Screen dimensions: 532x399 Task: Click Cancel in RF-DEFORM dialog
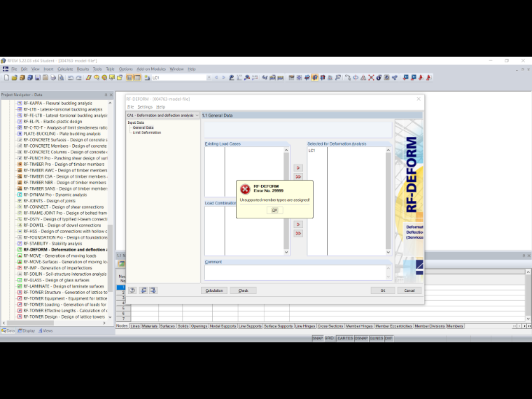pyautogui.click(x=409, y=290)
